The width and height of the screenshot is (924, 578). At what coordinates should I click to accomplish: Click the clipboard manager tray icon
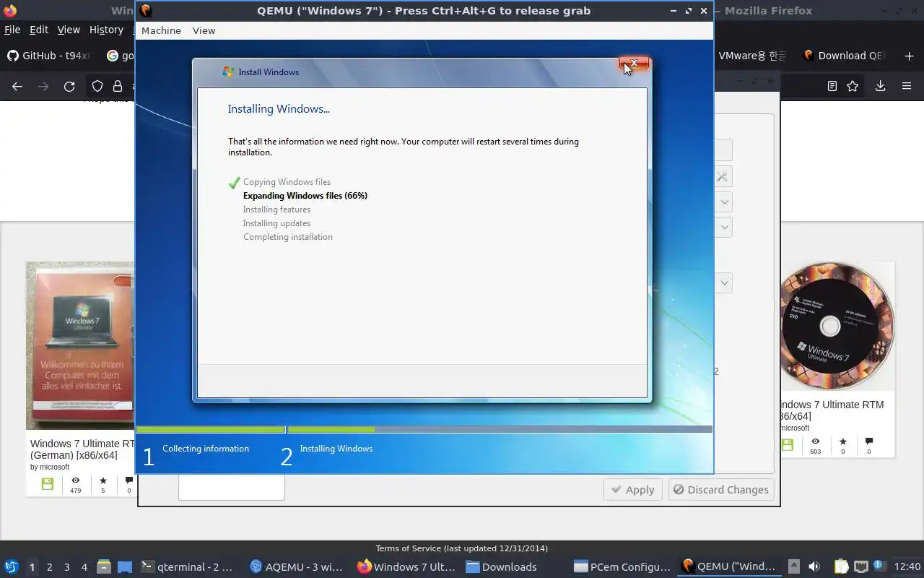841,566
